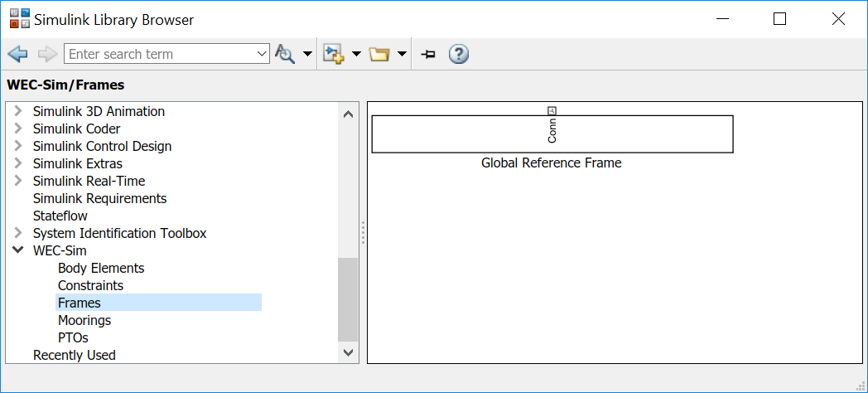The height and width of the screenshot is (393, 868).
Task: Expand Simulink Real-Time node
Action: click(x=18, y=181)
